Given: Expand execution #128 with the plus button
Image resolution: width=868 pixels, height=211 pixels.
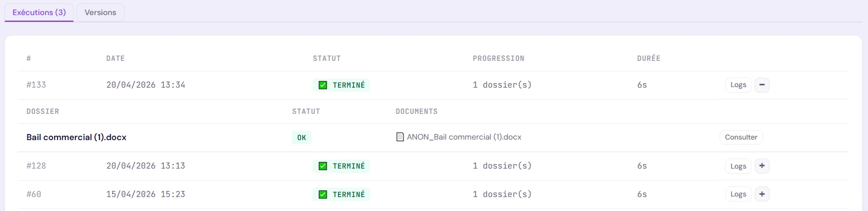Looking at the screenshot, I should click(762, 166).
